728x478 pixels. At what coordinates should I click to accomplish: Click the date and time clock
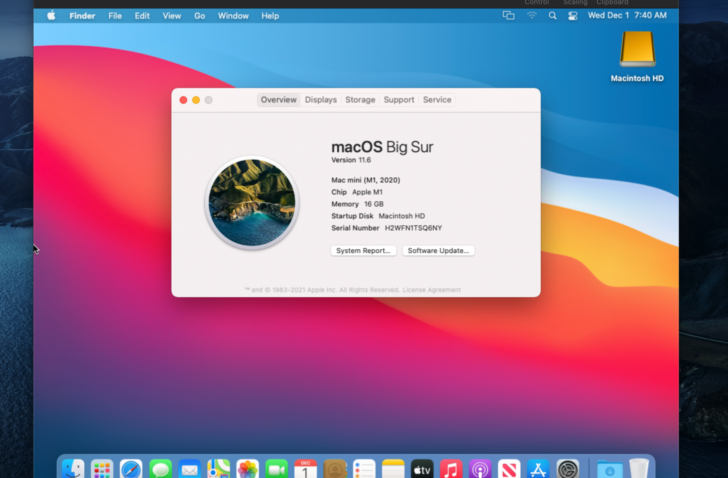627,15
